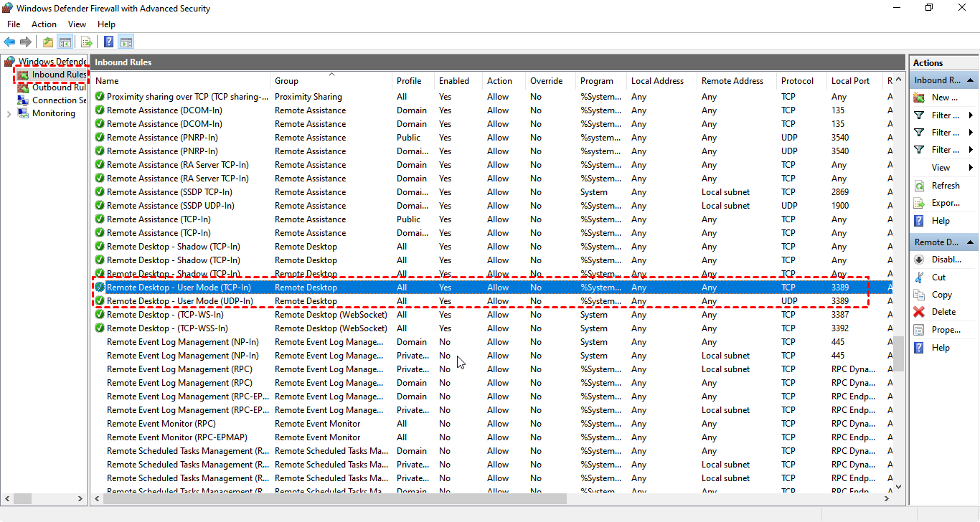
Task: Click green check icon of Proximity sharing rule
Action: click(x=100, y=97)
